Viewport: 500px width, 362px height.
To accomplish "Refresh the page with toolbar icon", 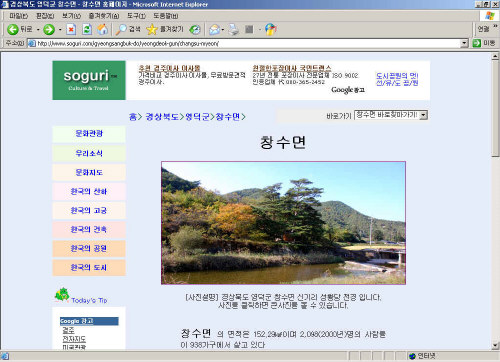I will click(87, 29).
